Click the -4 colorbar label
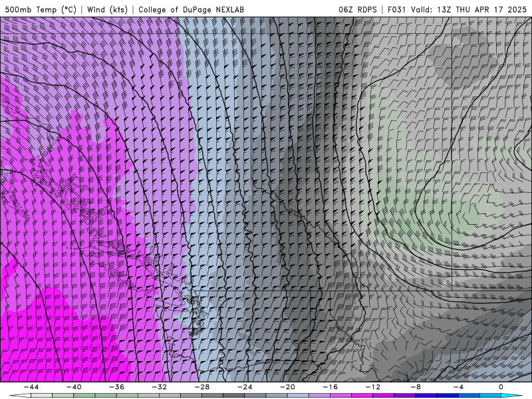This screenshot has width=532, height=399. click(458, 387)
